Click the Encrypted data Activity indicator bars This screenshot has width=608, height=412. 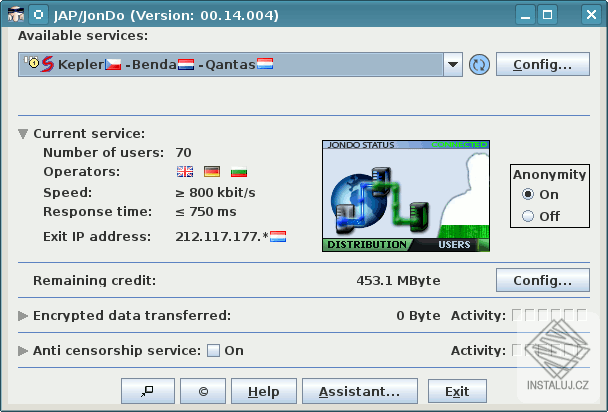coord(549,315)
